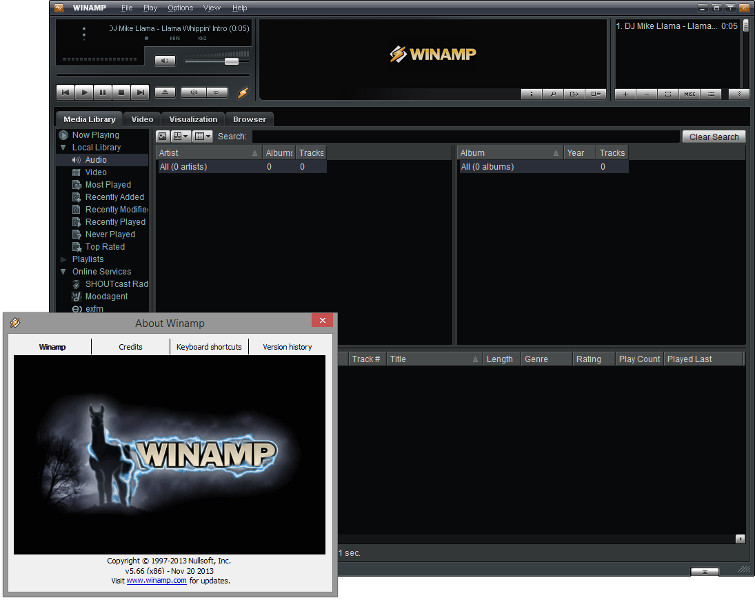The width and height of the screenshot is (755, 600).
Task: Collapse the Online Services node
Action: [63, 272]
